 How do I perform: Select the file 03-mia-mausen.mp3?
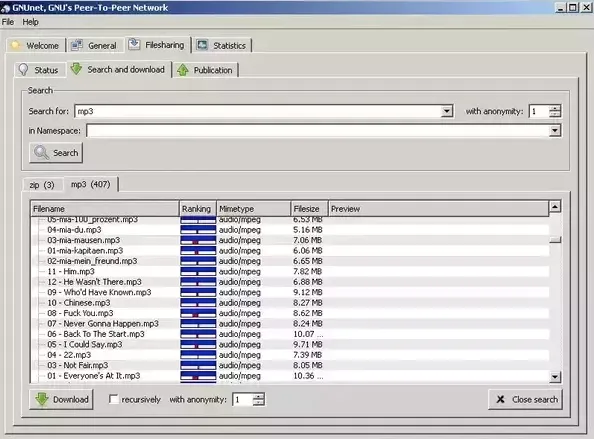coord(83,240)
